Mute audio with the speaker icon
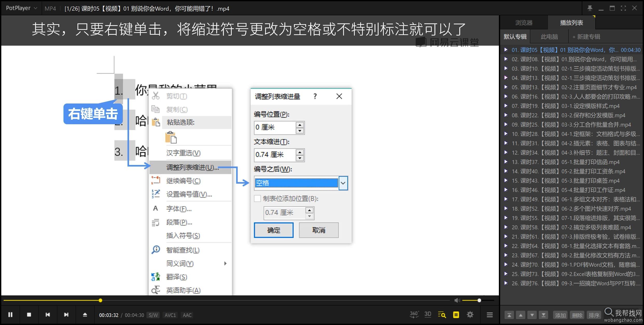Viewport: 644px width, 325px height. [457, 300]
